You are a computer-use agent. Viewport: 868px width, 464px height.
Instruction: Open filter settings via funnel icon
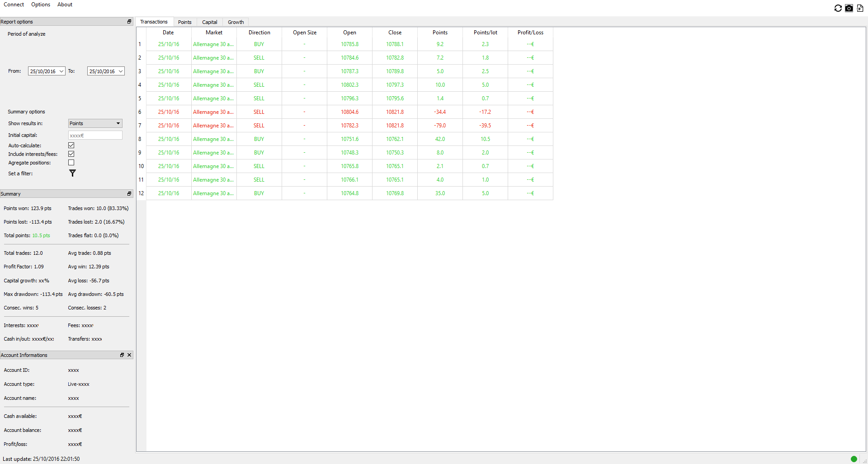coord(72,173)
